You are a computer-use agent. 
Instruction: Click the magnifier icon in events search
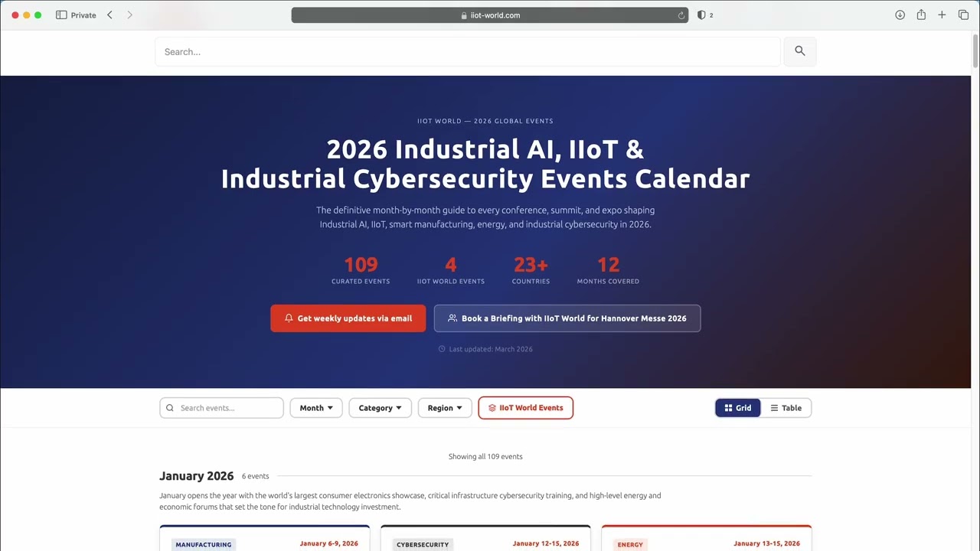[170, 408]
